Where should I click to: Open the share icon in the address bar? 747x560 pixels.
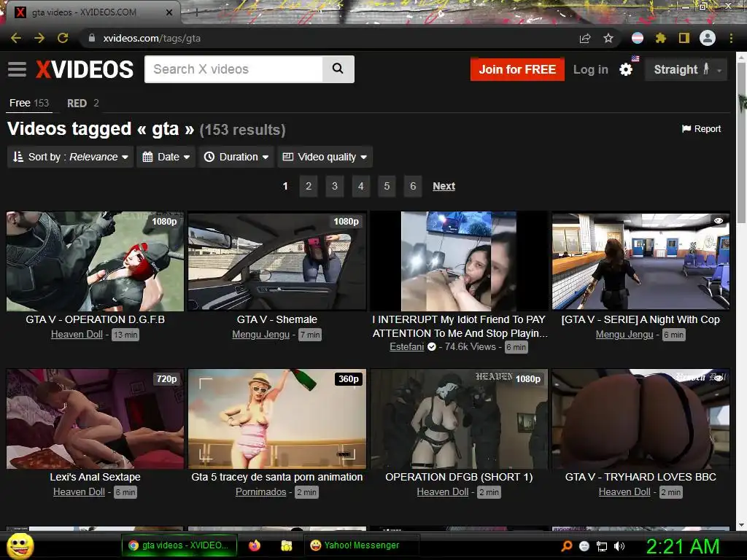(585, 38)
